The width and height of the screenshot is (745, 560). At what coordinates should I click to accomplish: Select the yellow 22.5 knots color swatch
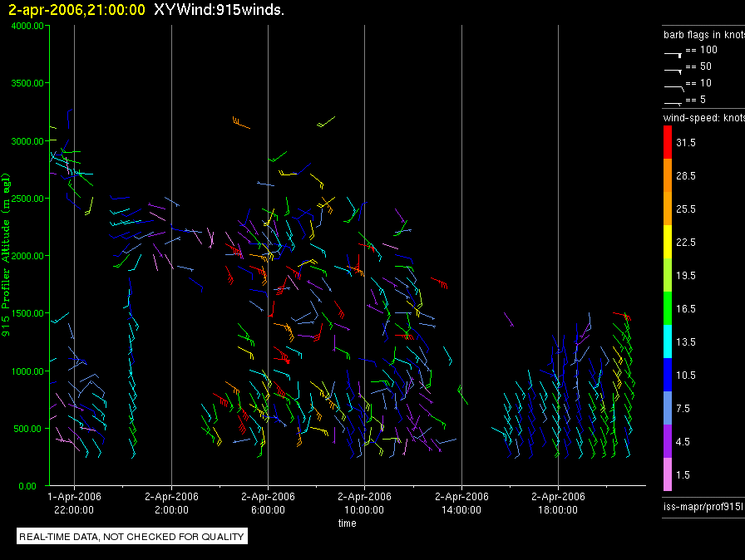click(x=668, y=242)
